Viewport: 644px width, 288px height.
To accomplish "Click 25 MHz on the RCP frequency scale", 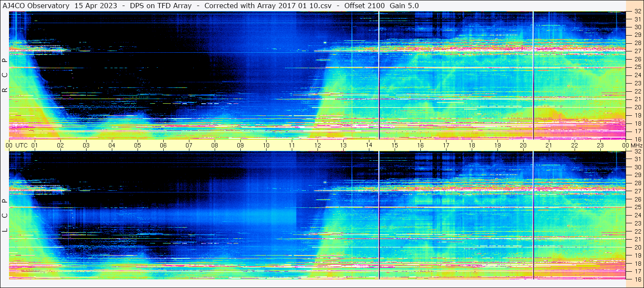I will coord(638,67).
